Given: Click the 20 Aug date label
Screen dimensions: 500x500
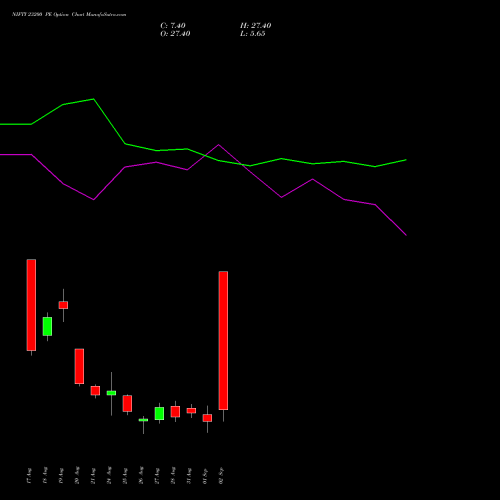Looking at the screenshot, I should point(77,476).
